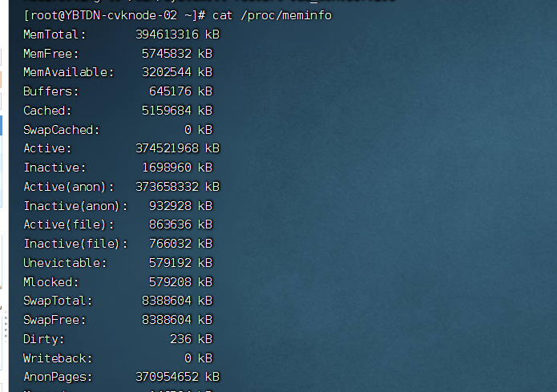Click the value '5159684 kB'

point(177,111)
